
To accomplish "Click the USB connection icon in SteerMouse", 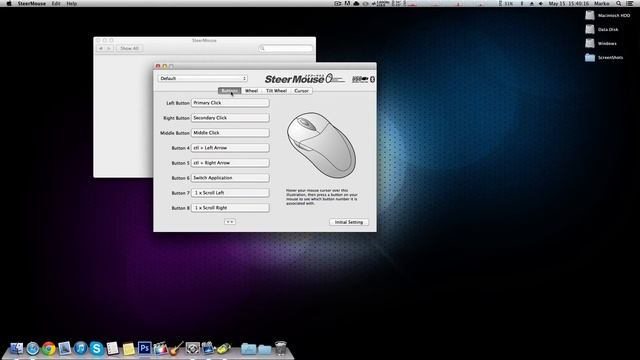I will (360, 79).
